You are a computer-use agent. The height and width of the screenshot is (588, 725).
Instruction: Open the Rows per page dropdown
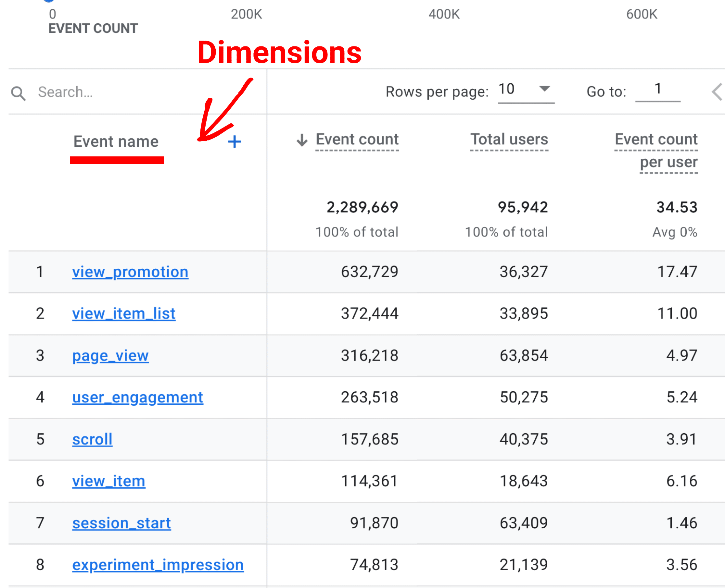coord(526,90)
